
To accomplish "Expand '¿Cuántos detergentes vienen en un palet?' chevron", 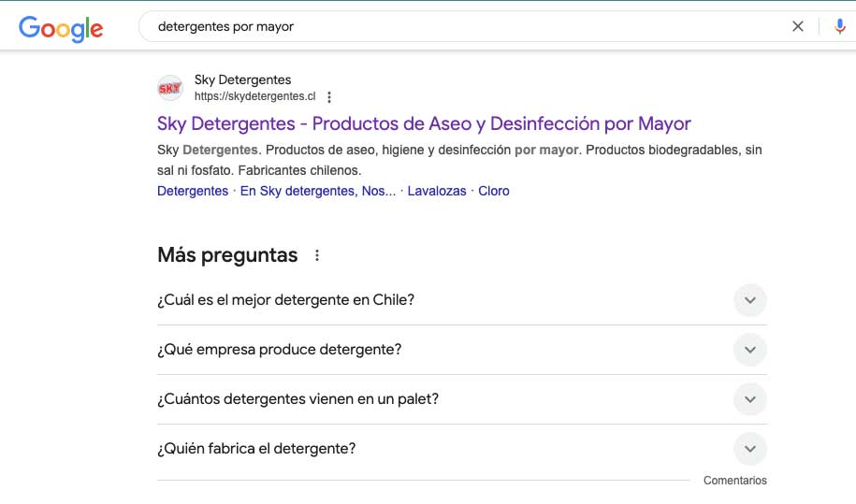I will click(x=750, y=399).
